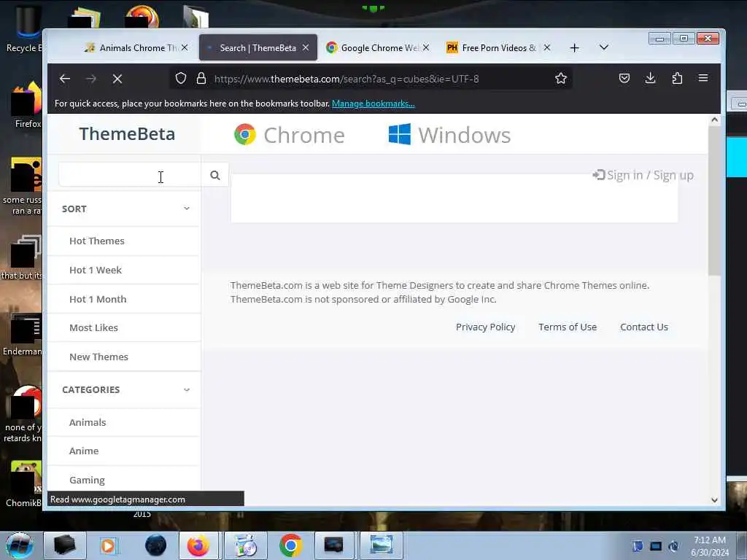Viewport: 747px width, 560px height.
Task: Open the Pocket save icon
Action: coord(624,78)
